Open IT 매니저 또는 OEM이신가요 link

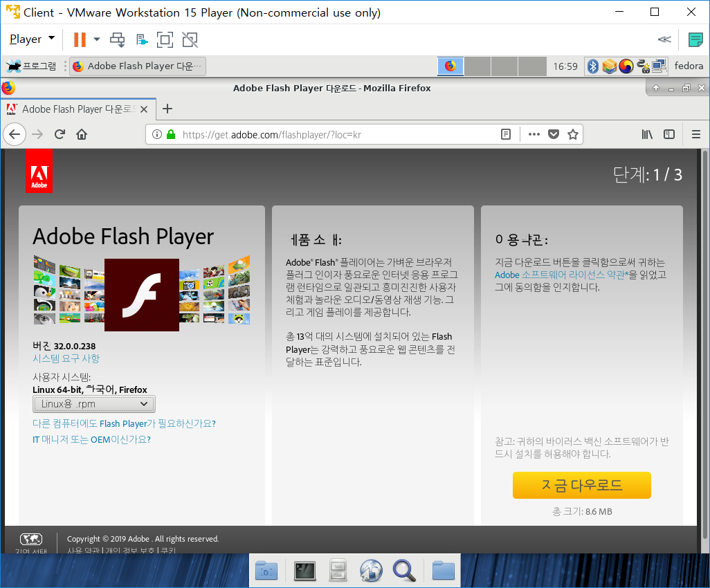(91, 439)
